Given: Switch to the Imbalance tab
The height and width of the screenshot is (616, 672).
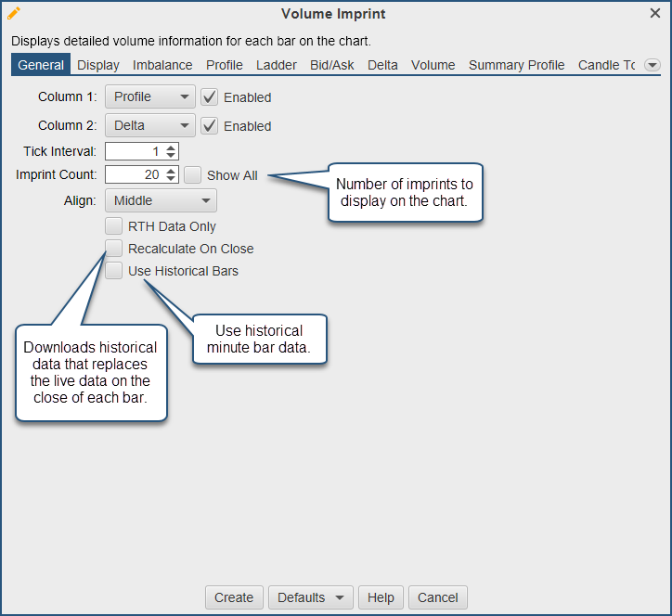Looking at the screenshot, I should 162,65.
